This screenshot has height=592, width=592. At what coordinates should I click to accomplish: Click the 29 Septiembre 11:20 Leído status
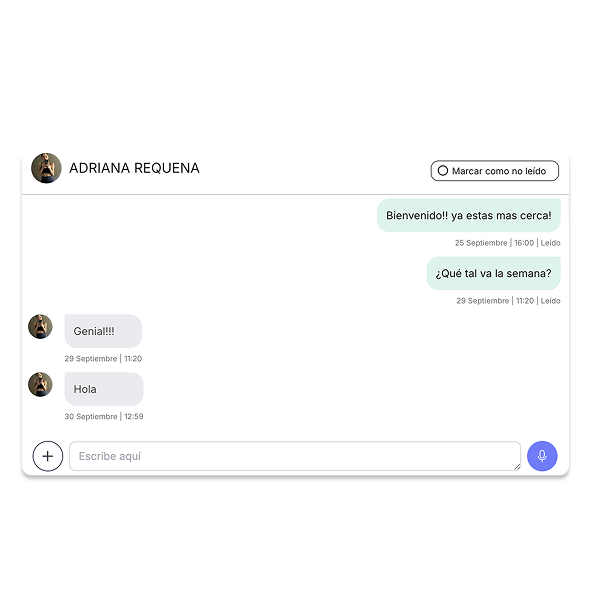(508, 301)
